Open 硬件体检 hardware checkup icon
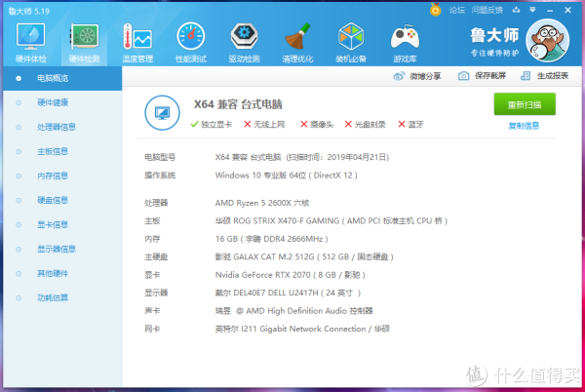This screenshot has height=392, width=585. tap(30, 36)
